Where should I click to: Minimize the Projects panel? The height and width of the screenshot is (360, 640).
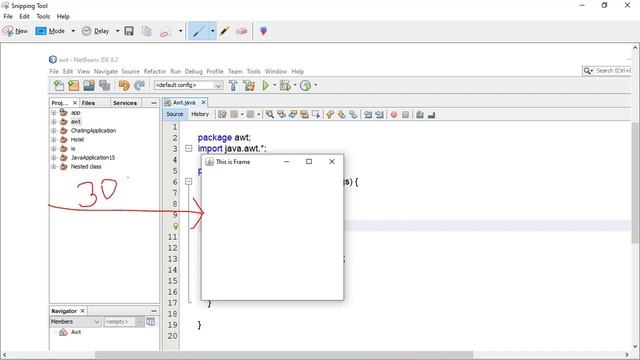click(153, 103)
